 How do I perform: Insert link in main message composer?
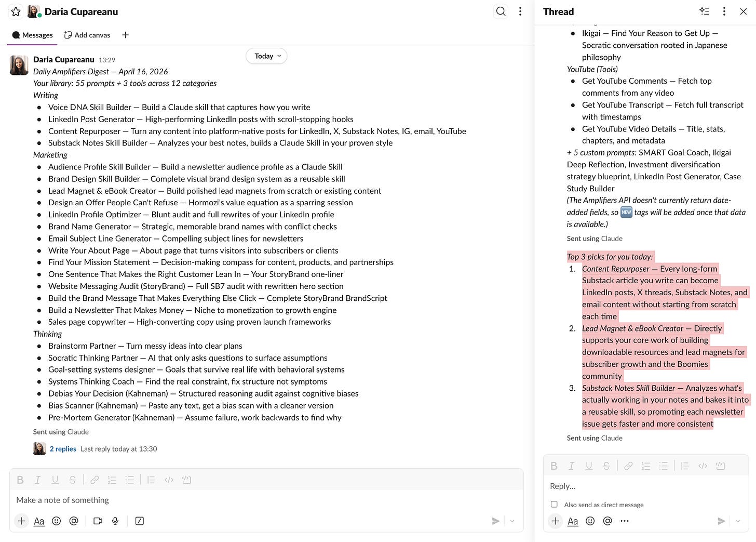(x=95, y=480)
